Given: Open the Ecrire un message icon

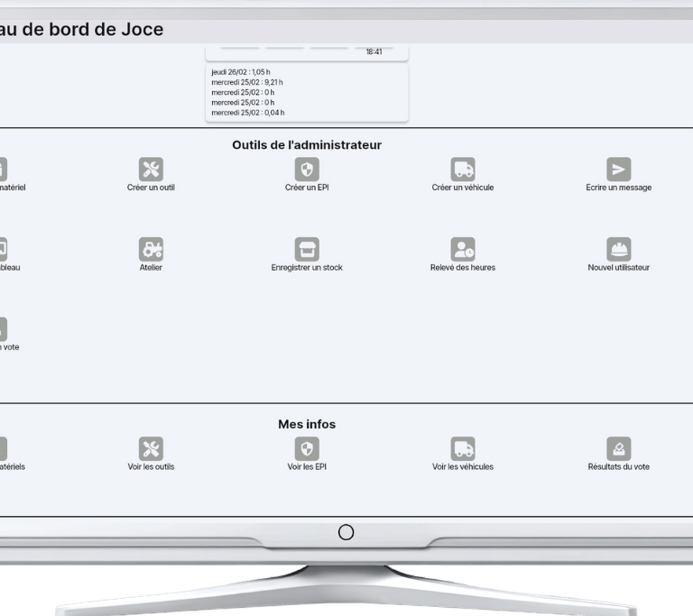Looking at the screenshot, I should click(619, 170).
